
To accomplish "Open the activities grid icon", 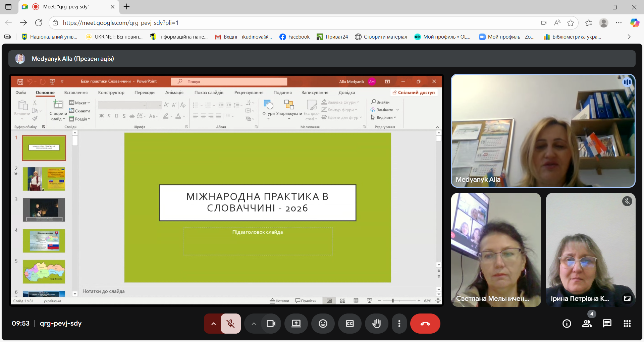I will tap(627, 324).
